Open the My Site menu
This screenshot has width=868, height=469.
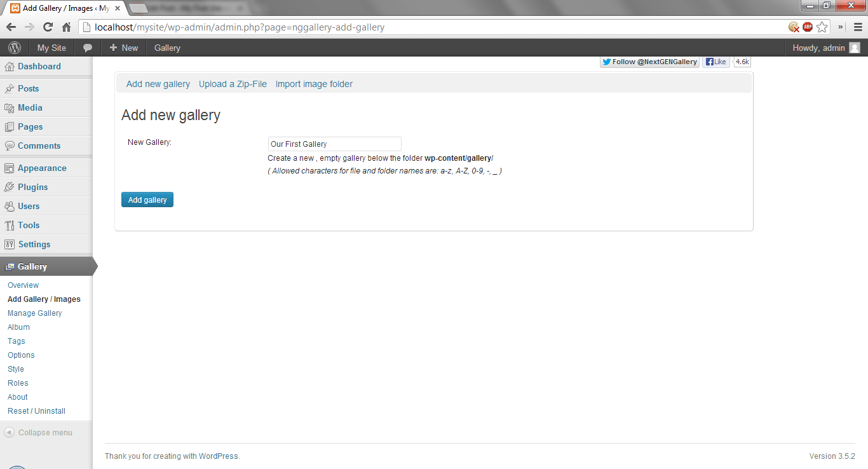(51, 48)
